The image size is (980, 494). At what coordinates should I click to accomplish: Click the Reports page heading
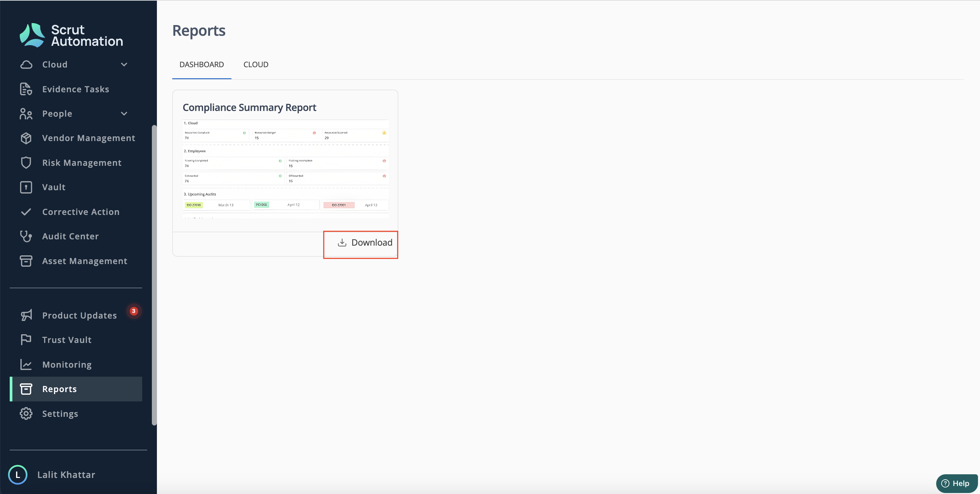tap(199, 30)
